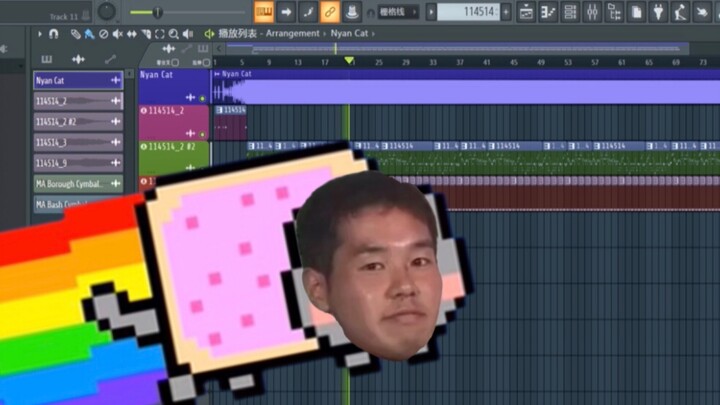
Task: Select the 114514_2 clip in picker
Action: click(78, 101)
